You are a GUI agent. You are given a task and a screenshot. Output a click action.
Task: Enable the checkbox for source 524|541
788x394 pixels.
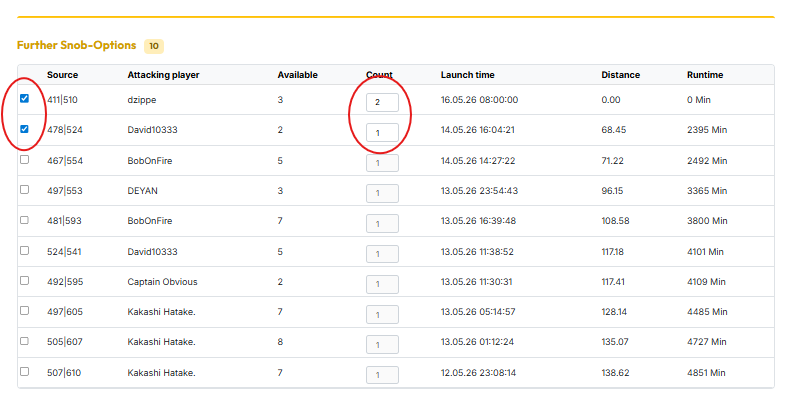(24, 250)
